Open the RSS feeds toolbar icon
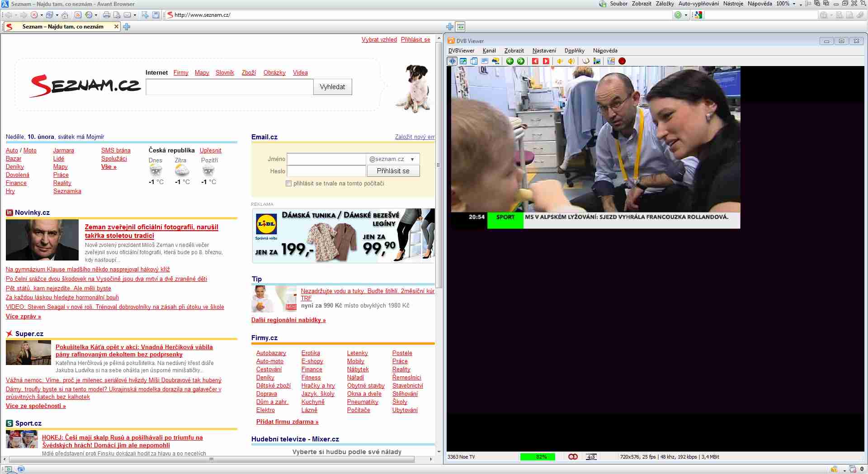Screen dimensions: 868x474 click(78, 15)
